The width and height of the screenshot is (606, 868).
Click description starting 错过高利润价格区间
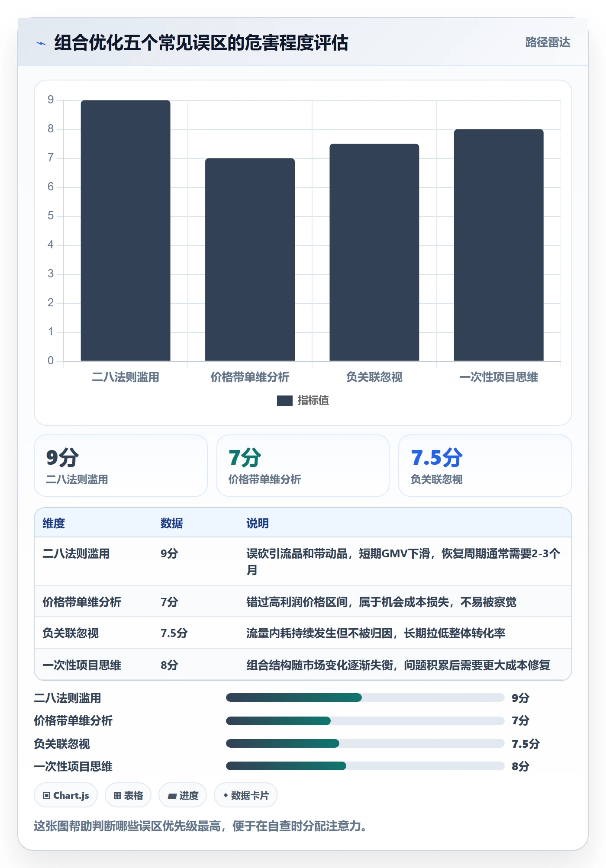(381, 602)
